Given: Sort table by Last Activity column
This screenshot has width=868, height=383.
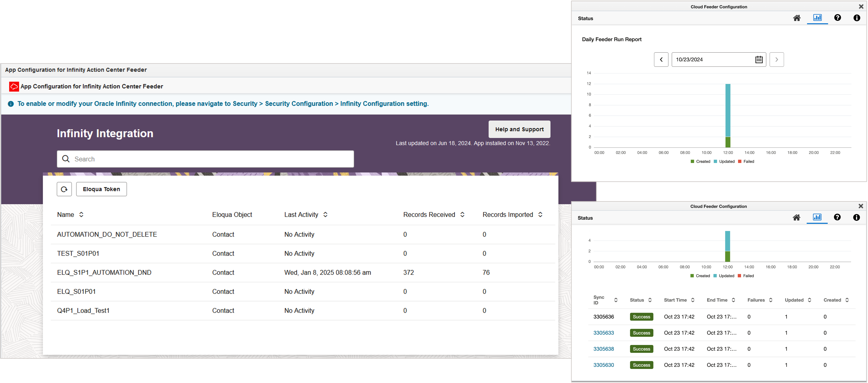Looking at the screenshot, I should click(325, 215).
